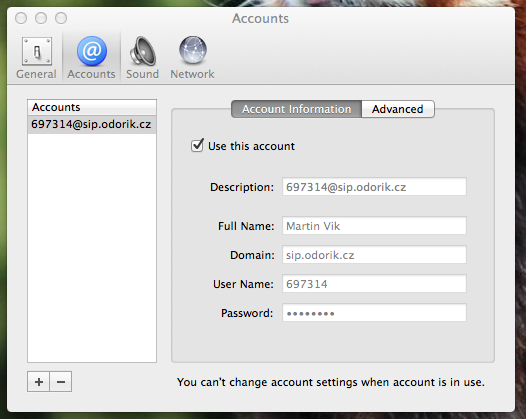Select the Accounts @ toolbar icon

pyautogui.click(x=92, y=51)
